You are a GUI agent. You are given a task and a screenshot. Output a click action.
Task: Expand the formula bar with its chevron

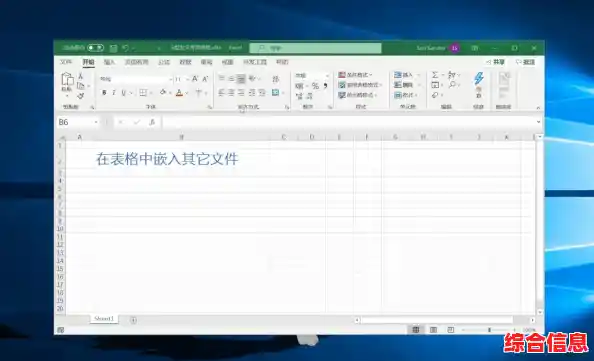pyautogui.click(x=538, y=122)
